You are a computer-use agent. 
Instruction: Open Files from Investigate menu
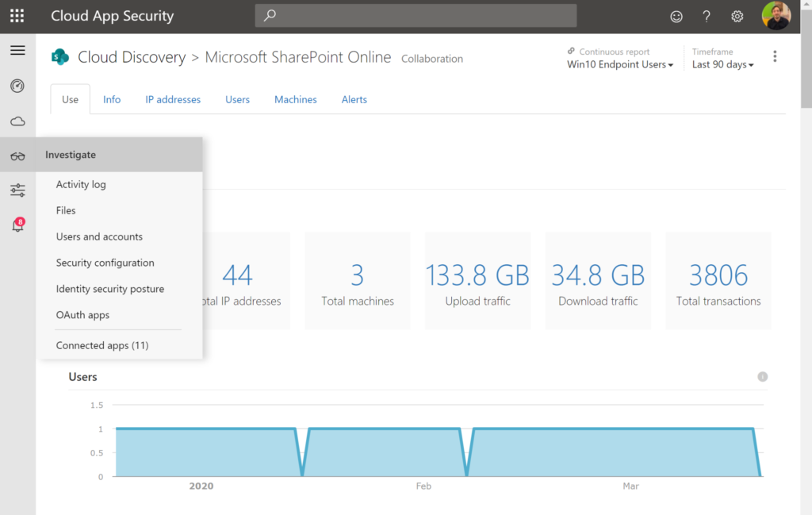[x=66, y=210]
